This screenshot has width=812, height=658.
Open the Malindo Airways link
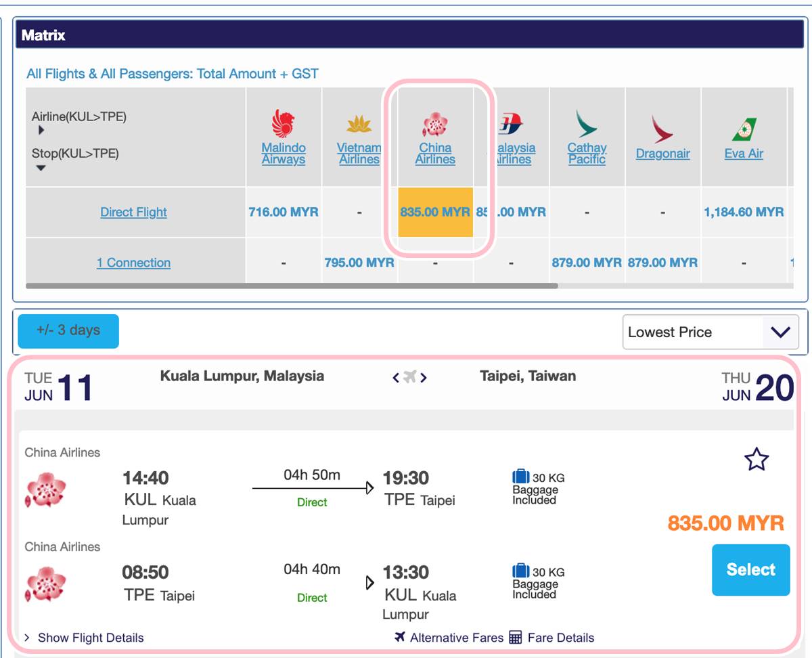point(284,154)
